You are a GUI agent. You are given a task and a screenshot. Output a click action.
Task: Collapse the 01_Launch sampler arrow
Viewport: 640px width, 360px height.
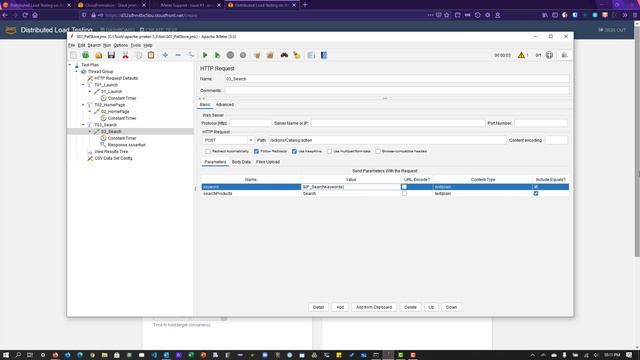[90, 91]
